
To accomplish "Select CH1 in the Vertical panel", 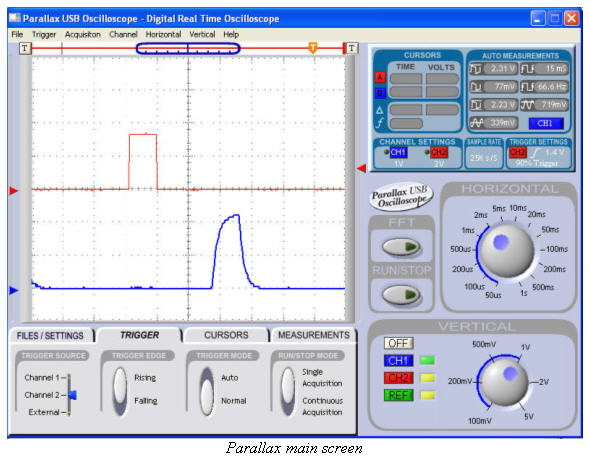I will 398,361.
